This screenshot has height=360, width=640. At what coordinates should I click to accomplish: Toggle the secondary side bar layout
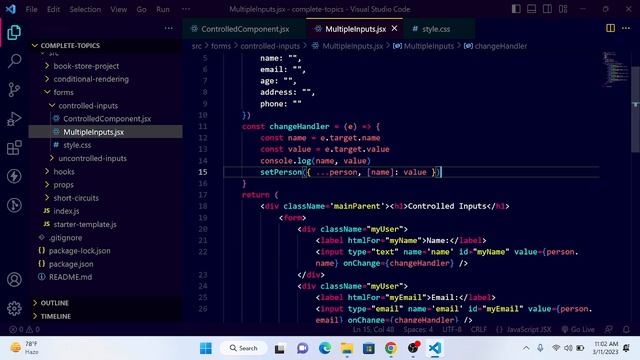pyautogui.click(x=547, y=9)
